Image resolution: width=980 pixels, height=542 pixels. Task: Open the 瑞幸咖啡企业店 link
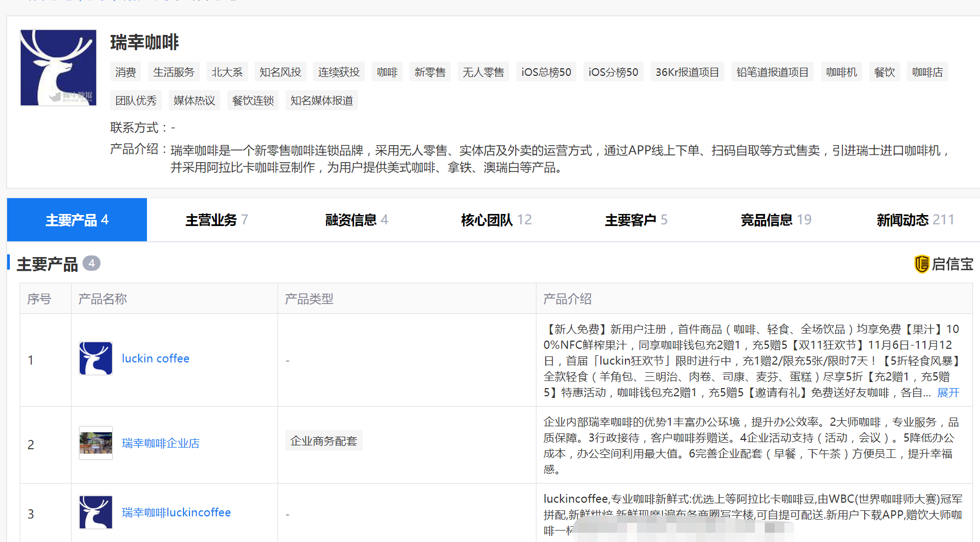coord(161,443)
